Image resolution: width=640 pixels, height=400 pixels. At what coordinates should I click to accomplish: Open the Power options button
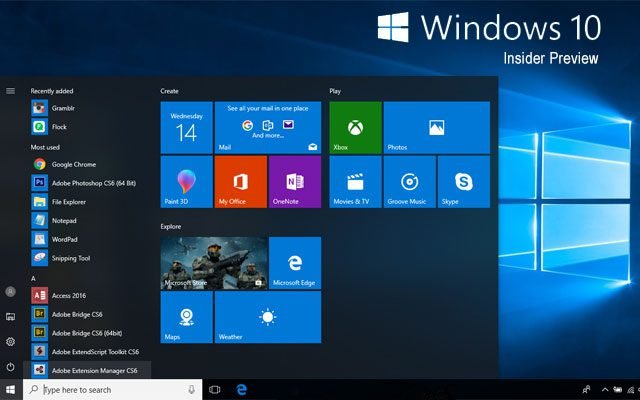click(x=11, y=367)
